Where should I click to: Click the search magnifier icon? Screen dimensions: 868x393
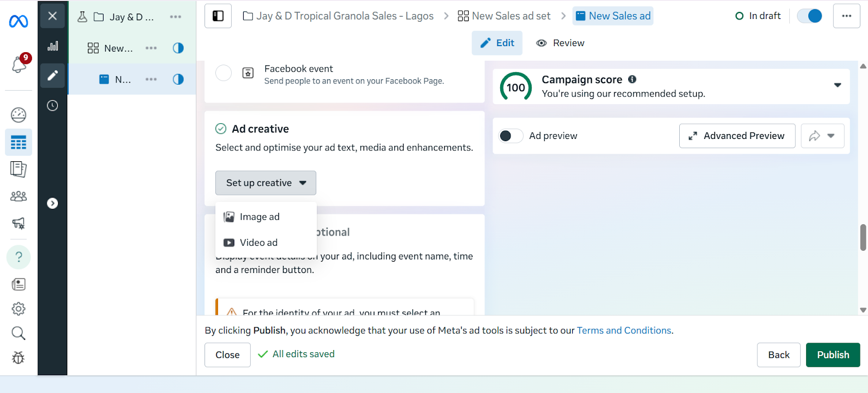coord(18,333)
